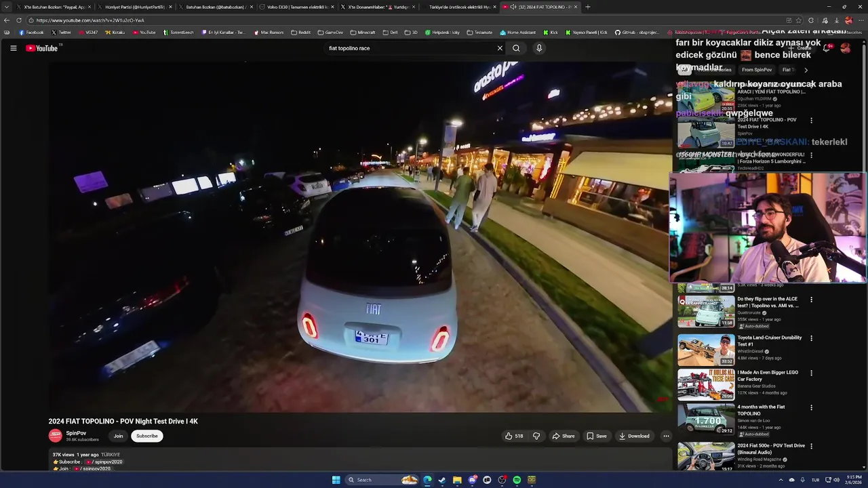Open the '2024 Fiat 500e - POV' thumbnail
This screenshot has height=488, width=868.
pyautogui.click(x=706, y=456)
